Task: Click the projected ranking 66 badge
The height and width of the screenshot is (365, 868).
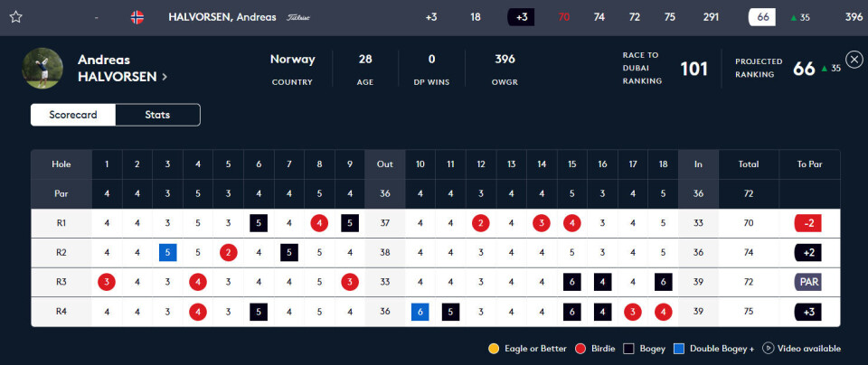Action: point(763,17)
